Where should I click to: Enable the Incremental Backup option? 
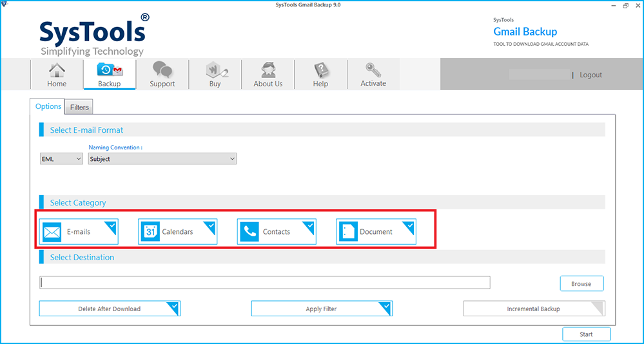coord(534,309)
